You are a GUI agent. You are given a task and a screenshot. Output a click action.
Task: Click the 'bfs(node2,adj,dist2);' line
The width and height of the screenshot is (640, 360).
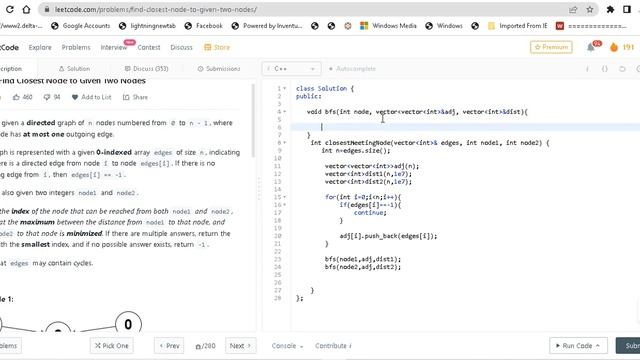click(363, 267)
